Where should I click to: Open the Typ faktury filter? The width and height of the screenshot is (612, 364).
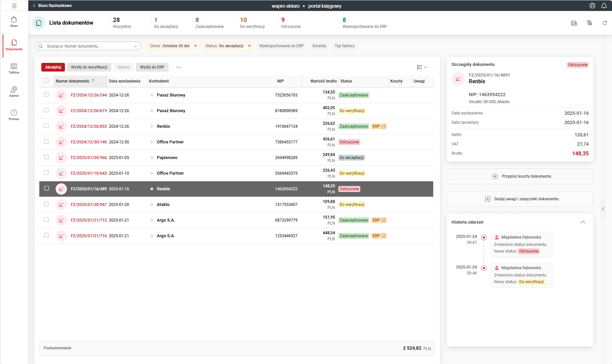[345, 46]
